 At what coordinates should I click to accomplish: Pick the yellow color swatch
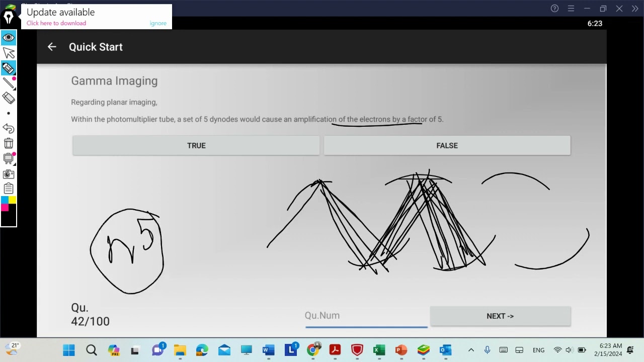(x=12, y=200)
